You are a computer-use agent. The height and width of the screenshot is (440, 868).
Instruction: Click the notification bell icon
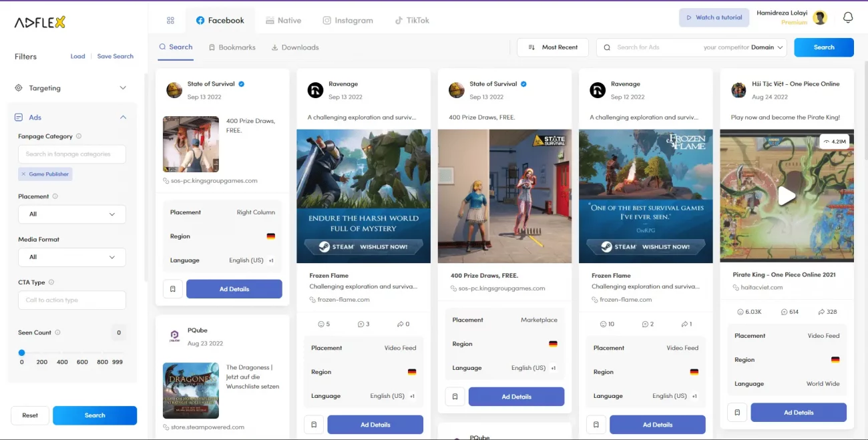coord(848,18)
